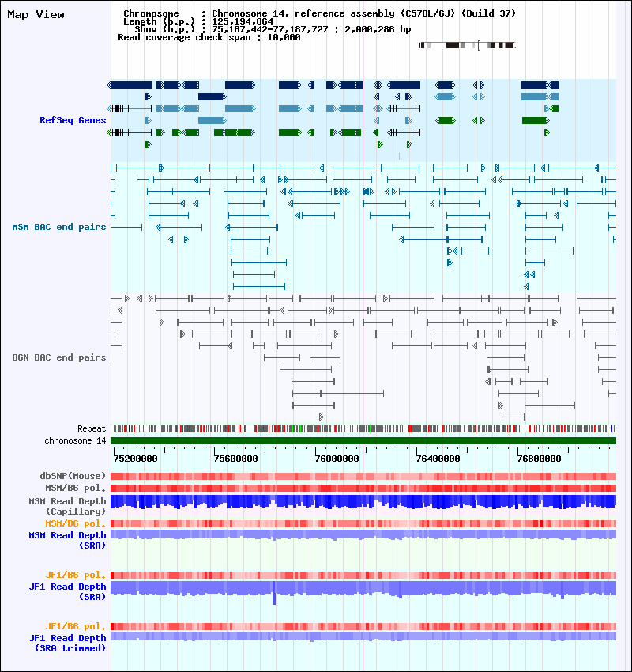Screen dimensions: 632x672
Task: Click the red dbSNP(Mouse) density track
Action: [363, 476]
